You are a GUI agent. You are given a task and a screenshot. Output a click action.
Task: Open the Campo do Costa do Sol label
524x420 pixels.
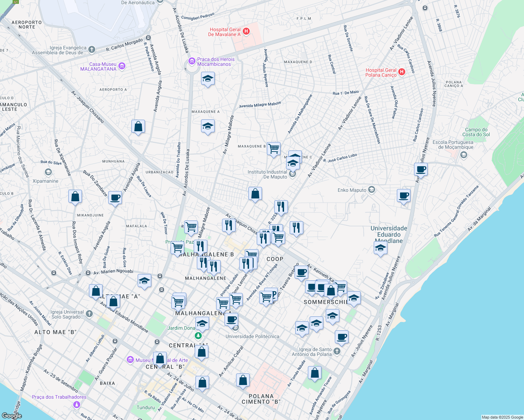coord(476,132)
